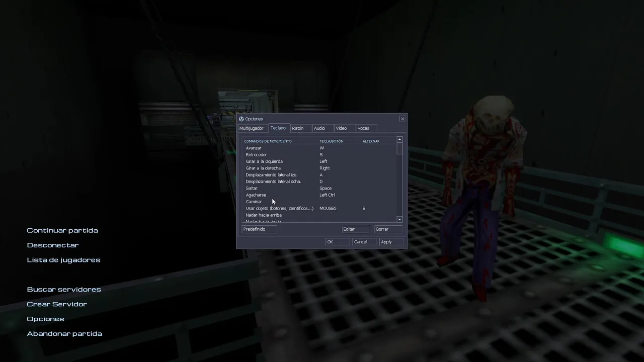Screen dimensions: 644x362
Task: Switch to the Multijugador tab
Action: [252, 128]
